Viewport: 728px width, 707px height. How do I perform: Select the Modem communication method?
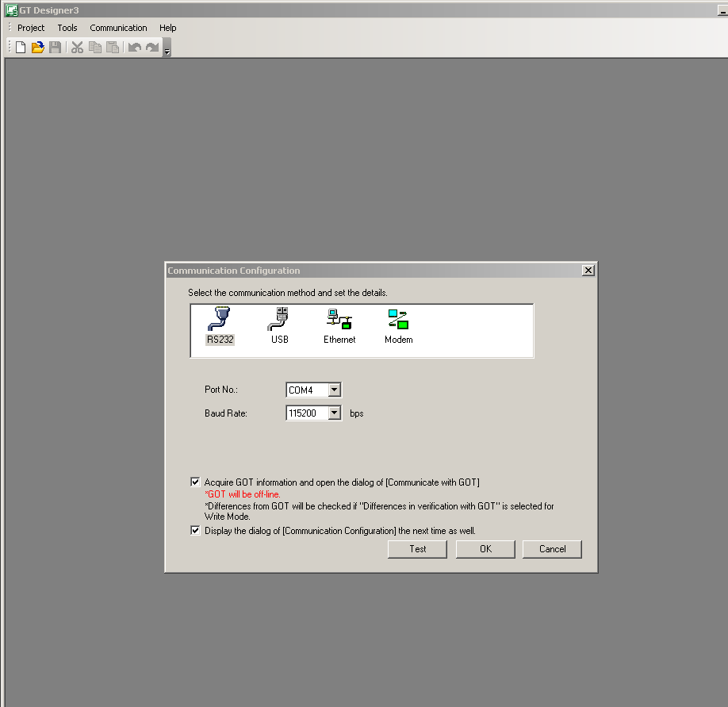pos(398,325)
